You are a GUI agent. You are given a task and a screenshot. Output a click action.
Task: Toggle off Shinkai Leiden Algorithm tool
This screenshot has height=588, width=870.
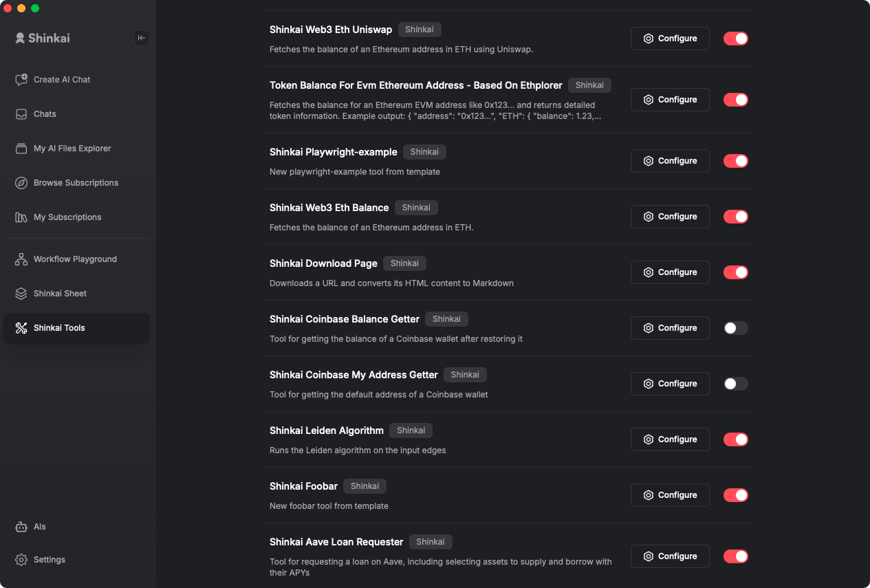[x=736, y=439]
